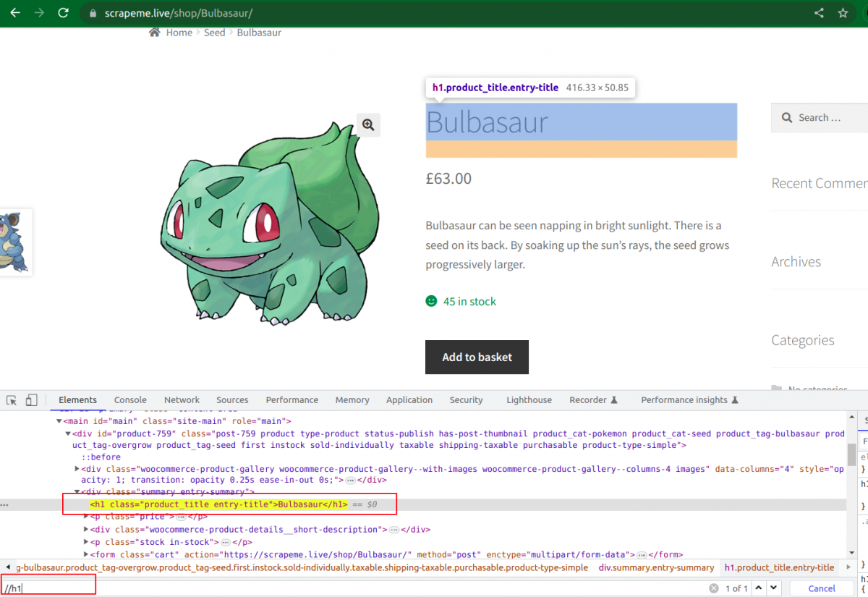Toggle the device toolbar icon
The image size is (868, 597).
click(30, 399)
